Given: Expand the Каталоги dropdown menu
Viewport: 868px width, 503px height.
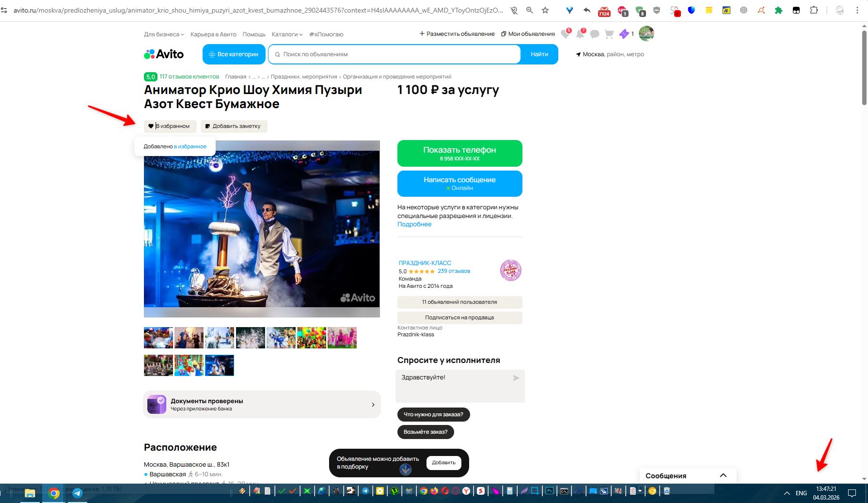Looking at the screenshot, I should tap(287, 34).
